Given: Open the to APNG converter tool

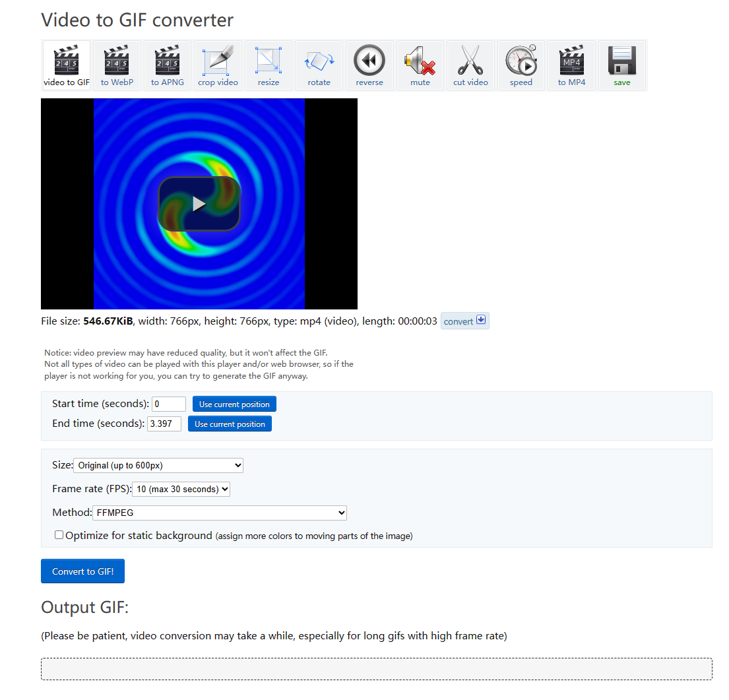Looking at the screenshot, I should [x=168, y=65].
